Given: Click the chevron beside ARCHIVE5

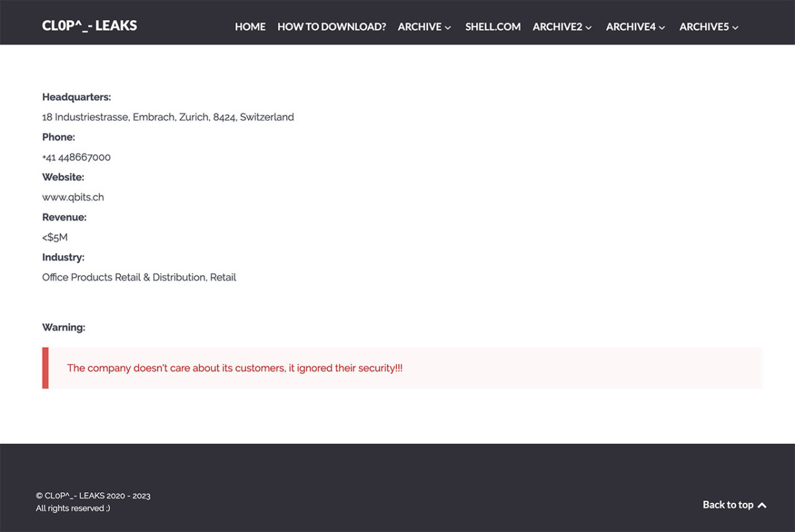Looking at the screenshot, I should (x=735, y=28).
